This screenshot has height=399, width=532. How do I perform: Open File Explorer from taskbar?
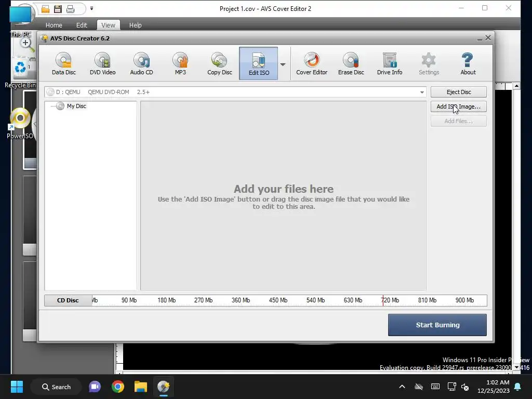click(x=140, y=387)
